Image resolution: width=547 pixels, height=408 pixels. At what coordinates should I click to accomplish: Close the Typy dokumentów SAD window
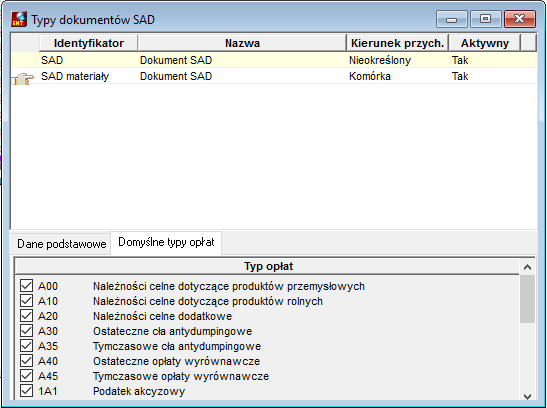tap(520, 19)
